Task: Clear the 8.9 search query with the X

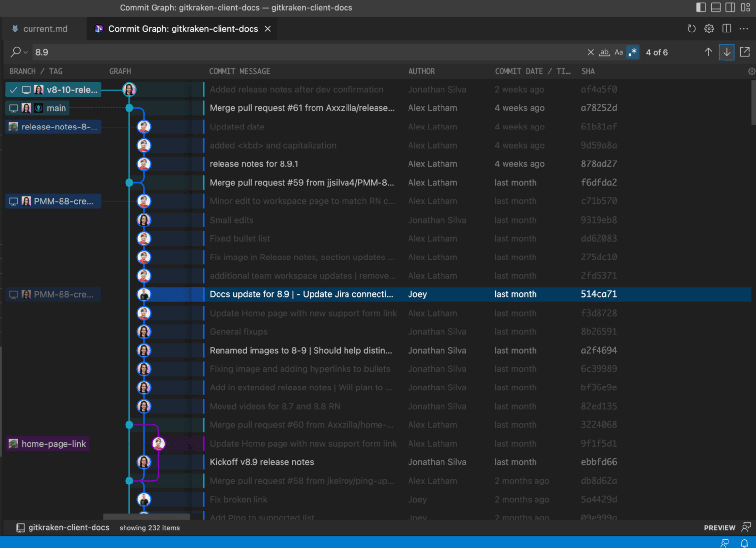Action: [x=590, y=52]
